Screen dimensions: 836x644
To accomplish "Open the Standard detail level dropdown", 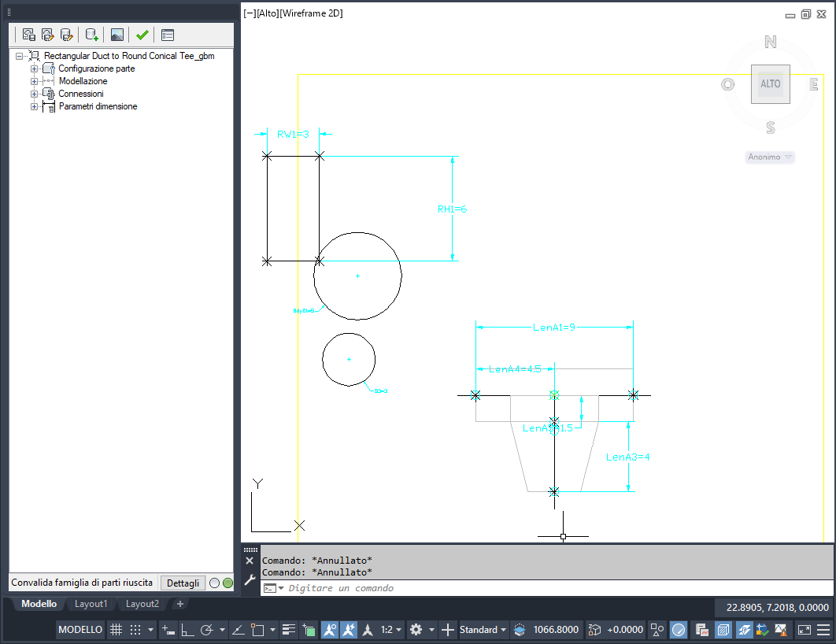I will coord(483,630).
